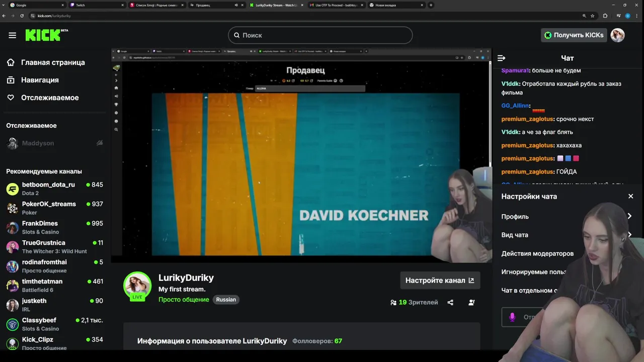The width and height of the screenshot is (644, 362).
Task: Click chat message 'срочно некст'
Action: [x=575, y=119]
